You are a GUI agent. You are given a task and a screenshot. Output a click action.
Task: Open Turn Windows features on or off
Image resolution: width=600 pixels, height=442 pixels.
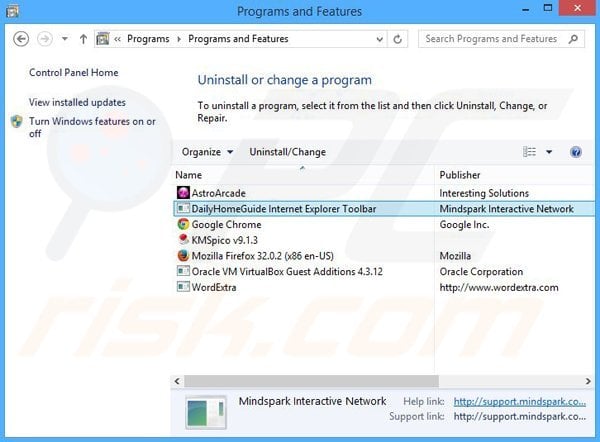pos(92,127)
